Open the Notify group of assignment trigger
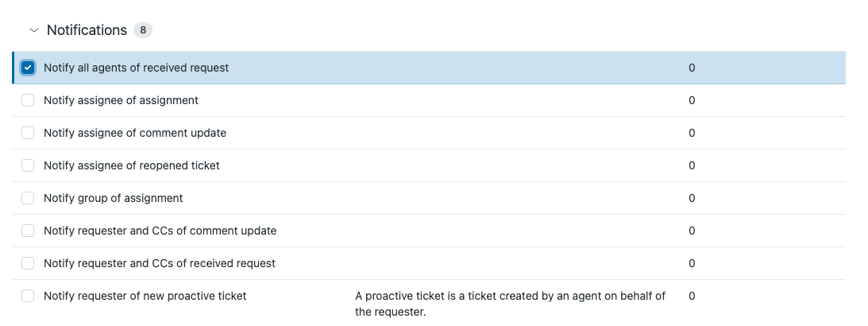The width and height of the screenshot is (868, 326). 114,198
